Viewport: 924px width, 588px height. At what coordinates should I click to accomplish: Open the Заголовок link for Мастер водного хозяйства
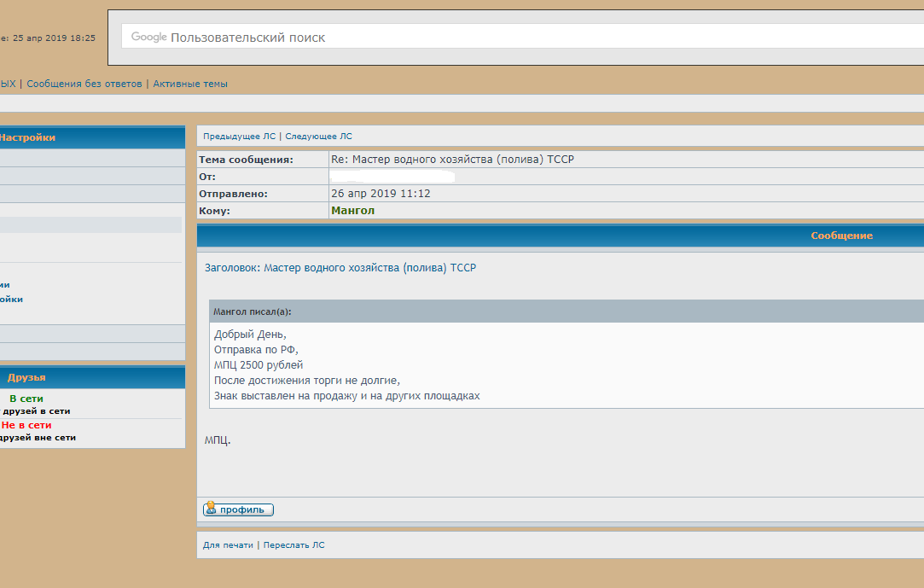tap(369, 268)
